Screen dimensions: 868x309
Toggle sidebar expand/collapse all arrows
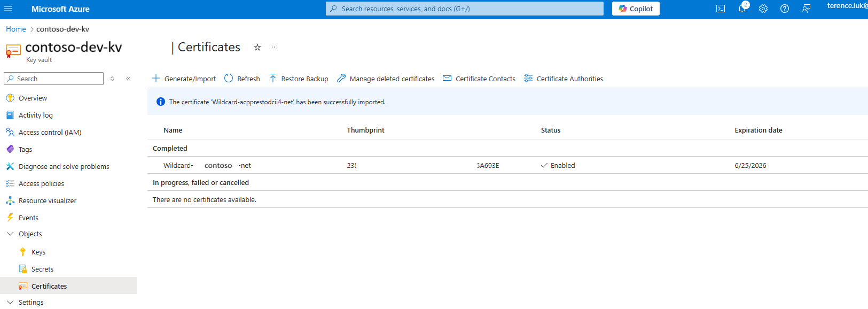112,79
